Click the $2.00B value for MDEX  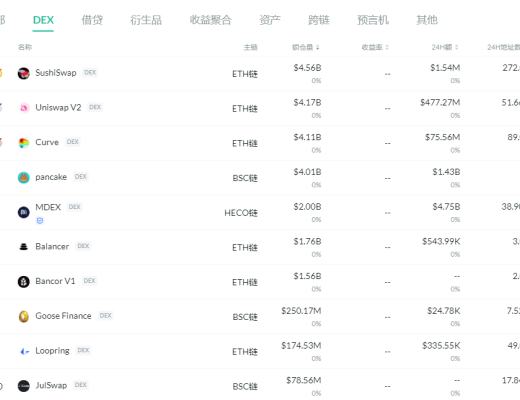pyautogui.click(x=307, y=207)
